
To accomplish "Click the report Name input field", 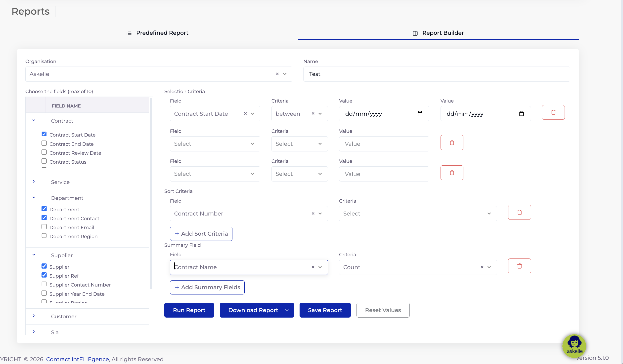I will click(437, 74).
